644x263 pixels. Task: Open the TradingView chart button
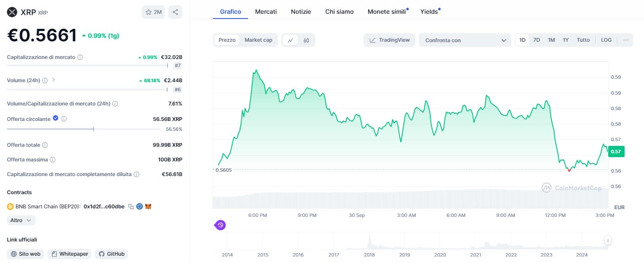click(389, 40)
